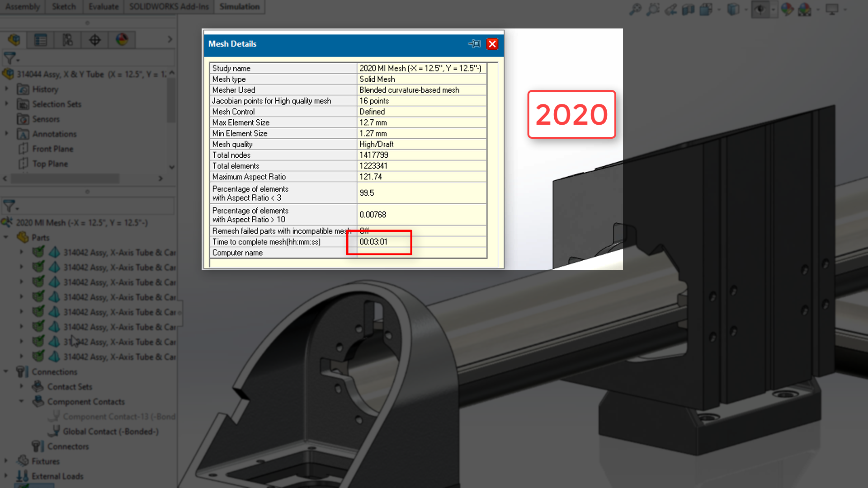Expand the History tree node
Screen dimensions: 868x488
click(x=6, y=89)
